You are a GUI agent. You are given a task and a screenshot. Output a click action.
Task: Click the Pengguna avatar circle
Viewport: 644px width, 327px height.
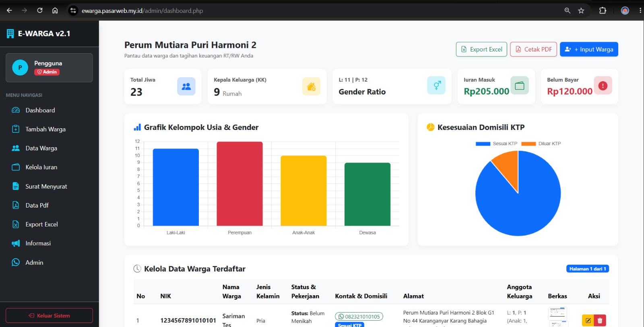(20, 68)
